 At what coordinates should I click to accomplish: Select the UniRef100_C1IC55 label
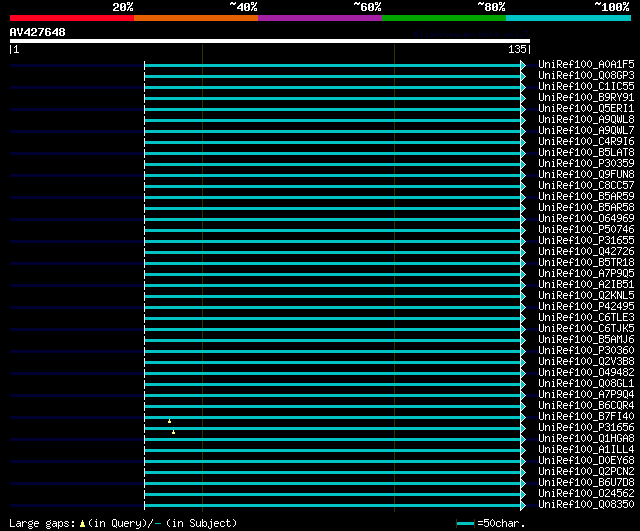586,87
